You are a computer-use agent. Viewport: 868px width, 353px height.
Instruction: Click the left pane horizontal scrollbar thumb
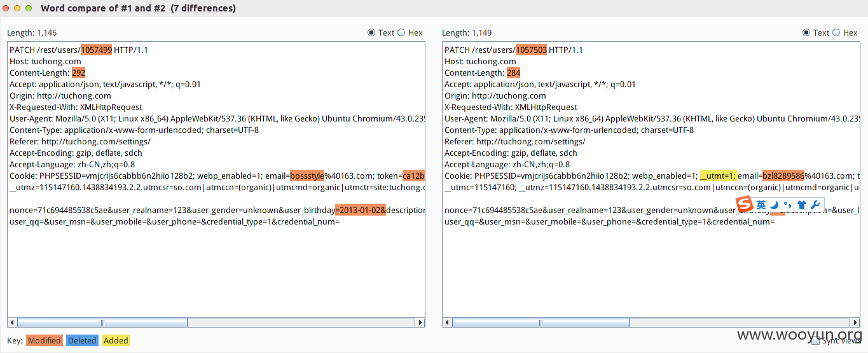click(x=102, y=322)
